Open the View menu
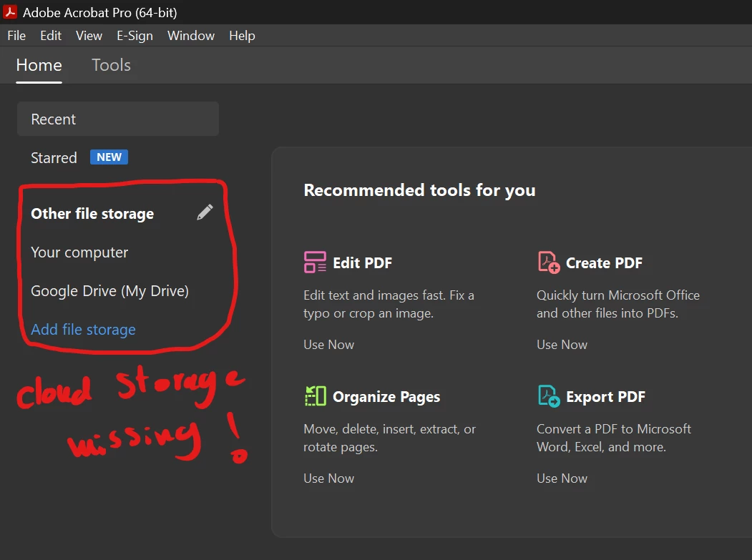 pyautogui.click(x=89, y=36)
